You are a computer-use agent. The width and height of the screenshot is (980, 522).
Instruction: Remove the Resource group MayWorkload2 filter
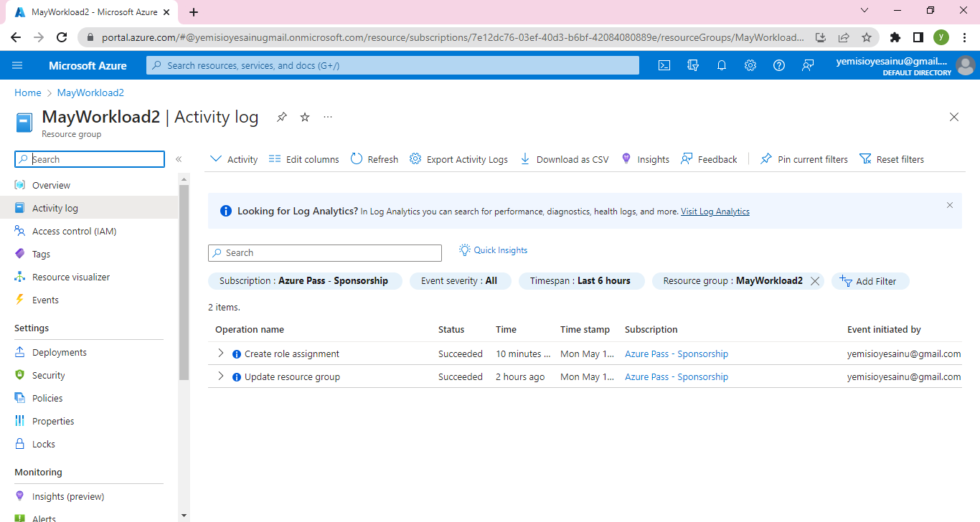coord(815,281)
